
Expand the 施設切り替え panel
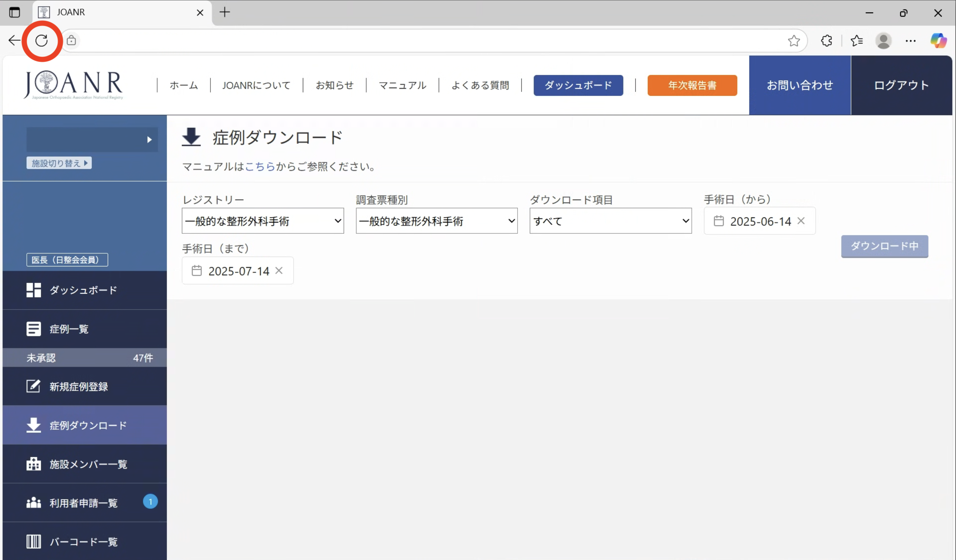pyautogui.click(x=59, y=163)
